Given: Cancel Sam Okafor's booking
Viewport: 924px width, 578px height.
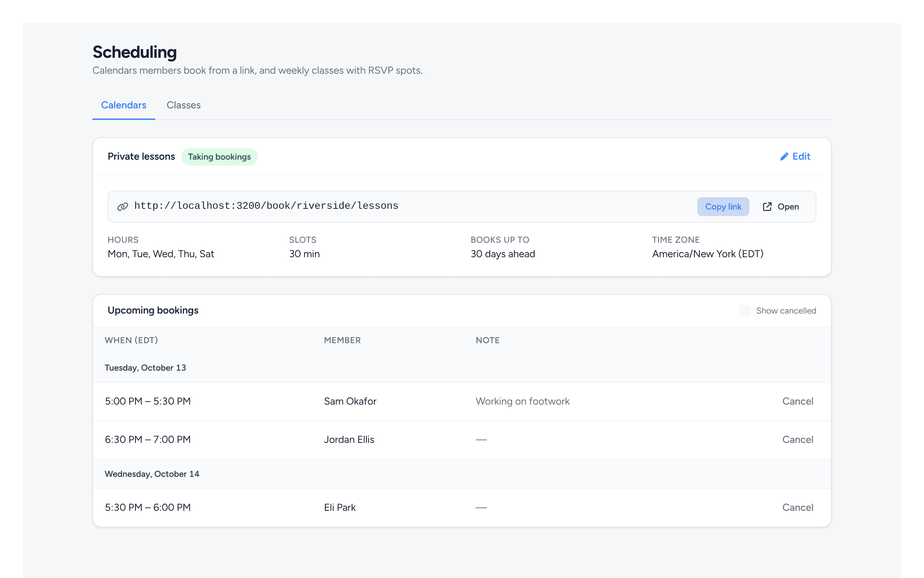Looking at the screenshot, I should (x=798, y=401).
